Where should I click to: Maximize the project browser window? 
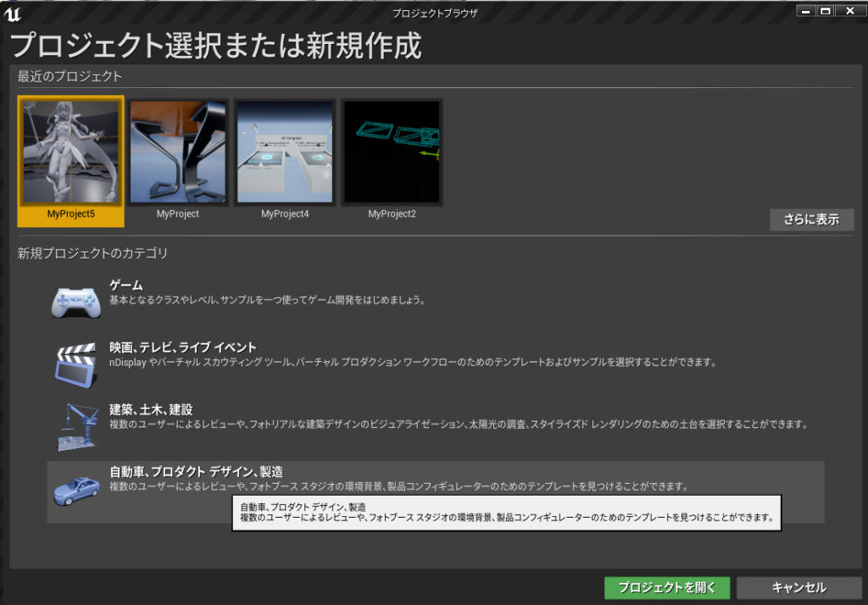(x=826, y=10)
